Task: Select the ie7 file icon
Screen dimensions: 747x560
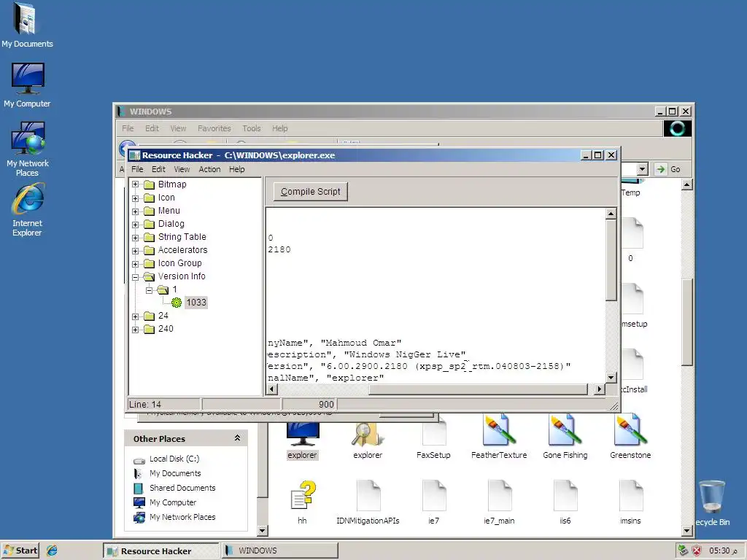Action: 433,503
